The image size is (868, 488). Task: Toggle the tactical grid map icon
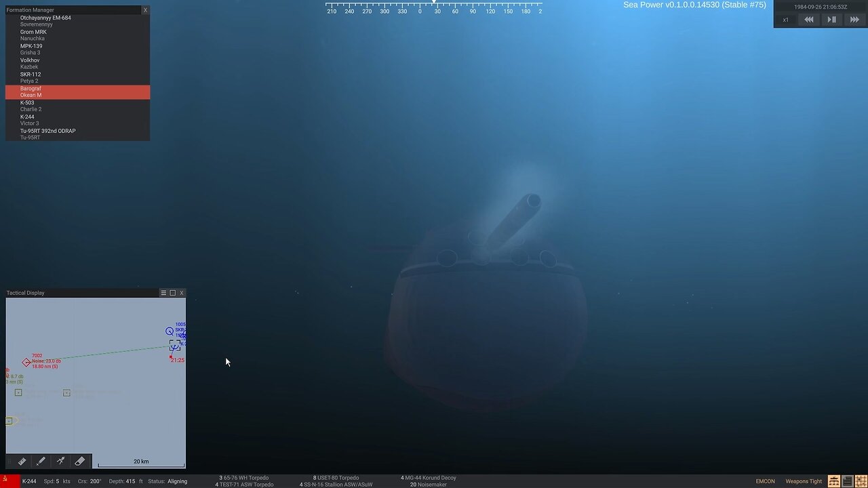tap(860, 481)
